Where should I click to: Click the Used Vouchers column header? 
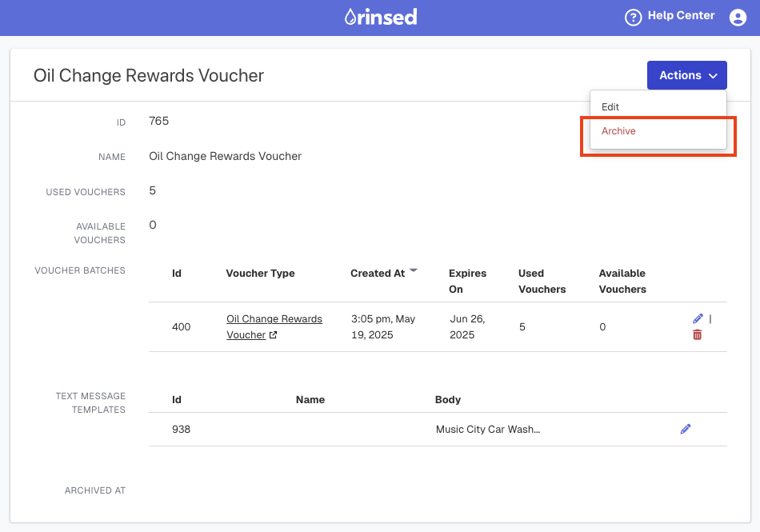[x=542, y=281]
